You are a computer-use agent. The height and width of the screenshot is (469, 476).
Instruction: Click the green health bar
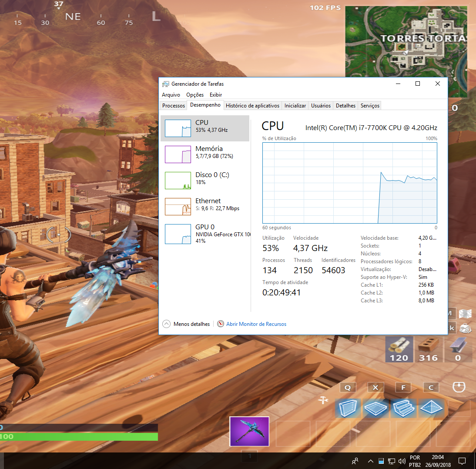pos(79,437)
